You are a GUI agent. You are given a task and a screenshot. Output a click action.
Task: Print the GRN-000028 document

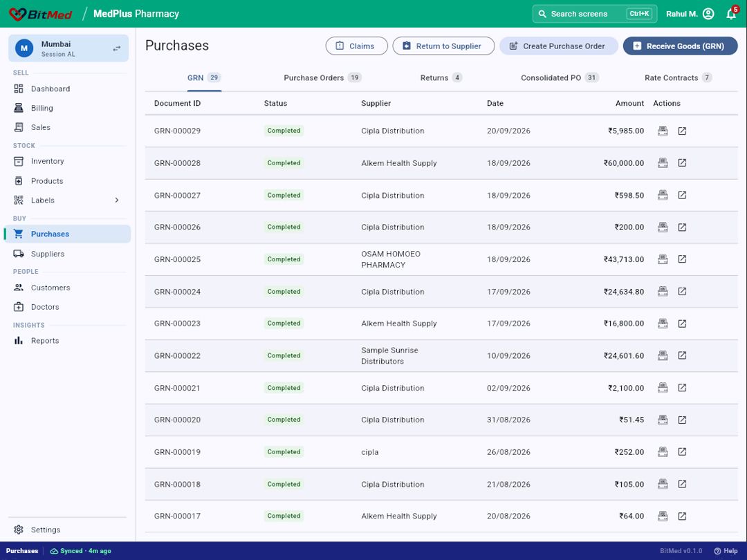(x=663, y=163)
